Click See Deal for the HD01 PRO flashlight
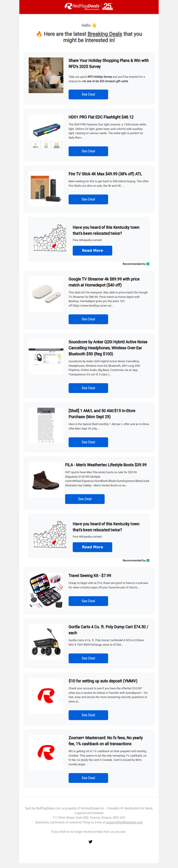The height and width of the screenshot is (868, 178). click(88, 151)
